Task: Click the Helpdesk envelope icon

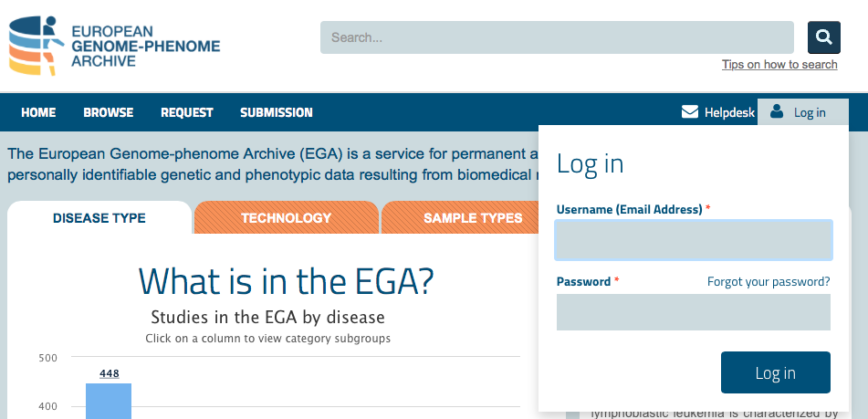Action: click(x=690, y=112)
